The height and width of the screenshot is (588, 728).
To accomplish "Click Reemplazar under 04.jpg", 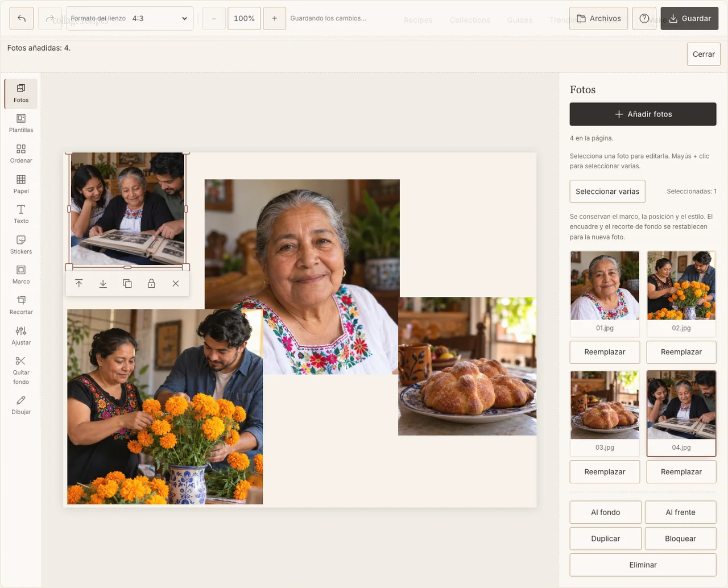I will pyautogui.click(x=681, y=472).
